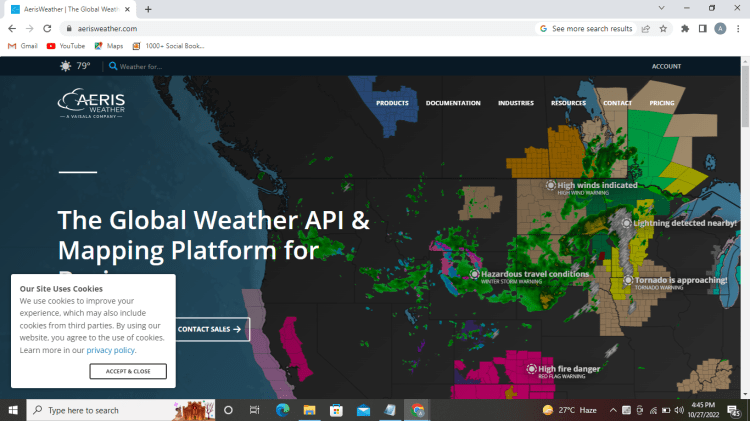The image size is (750, 421).
Task: Click ACCEPT & CLOSE cookies button
Action: (128, 371)
